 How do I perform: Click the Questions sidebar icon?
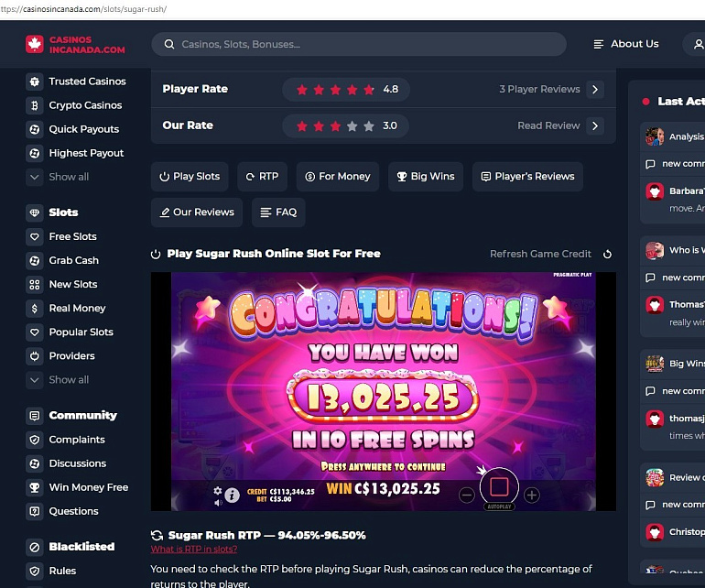tap(35, 511)
